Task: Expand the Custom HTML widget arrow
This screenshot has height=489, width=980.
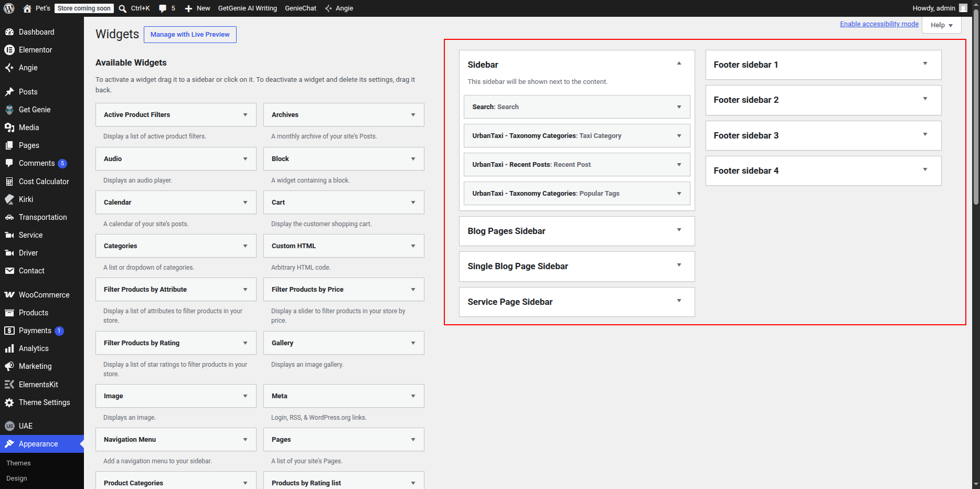Action: [x=413, y=246]
